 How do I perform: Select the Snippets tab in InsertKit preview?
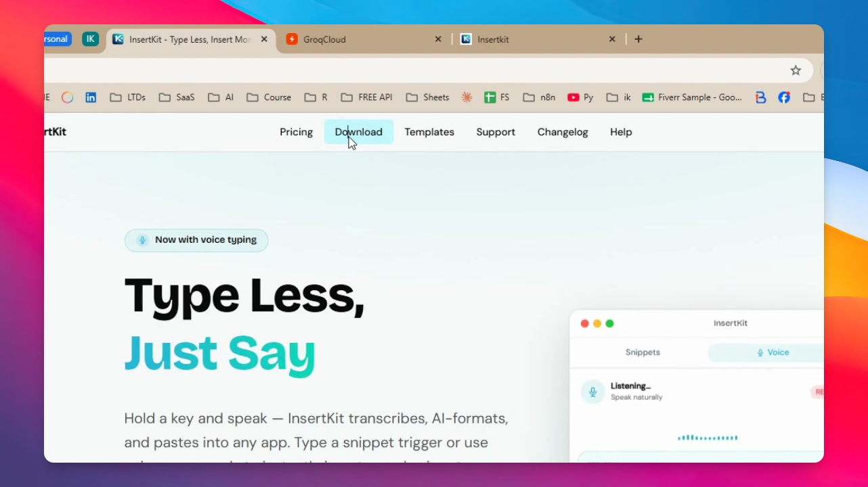pos(643,352)
